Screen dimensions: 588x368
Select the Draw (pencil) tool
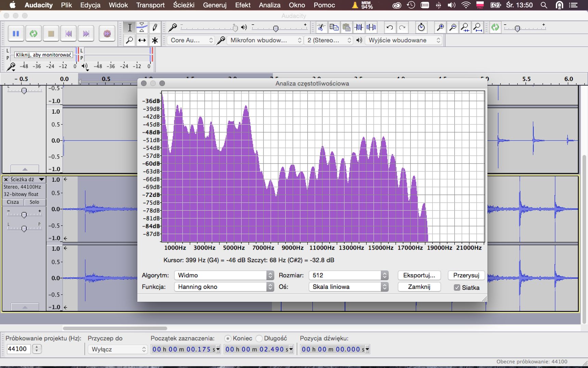click(155, 27)
